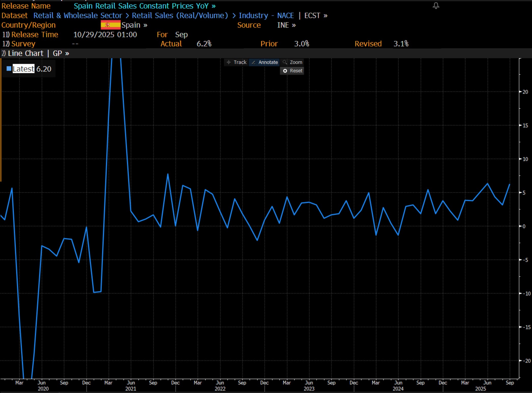Screen dimensions: 532x393
Task: Enable the Track crosshair tool
Action: [237, 62]
